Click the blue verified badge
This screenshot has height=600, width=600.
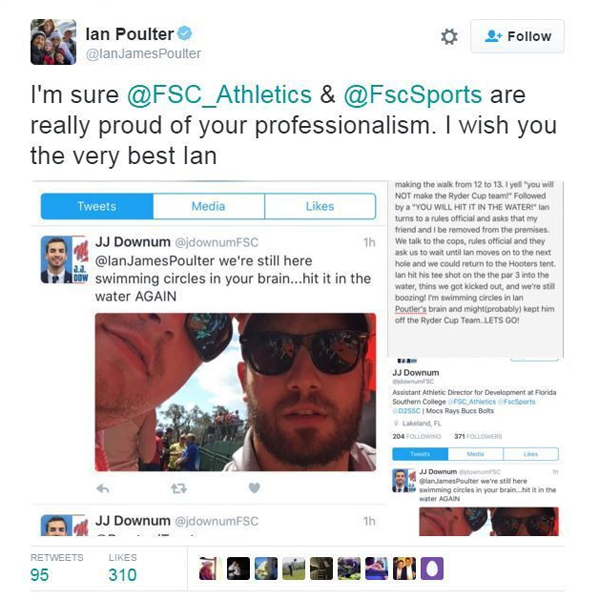click(x=185, y=34)
